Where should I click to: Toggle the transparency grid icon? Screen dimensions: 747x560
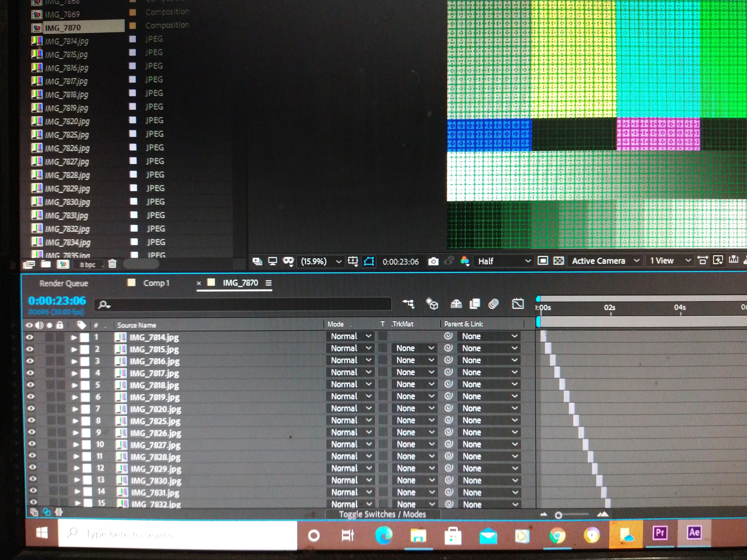tap(559, 261)
